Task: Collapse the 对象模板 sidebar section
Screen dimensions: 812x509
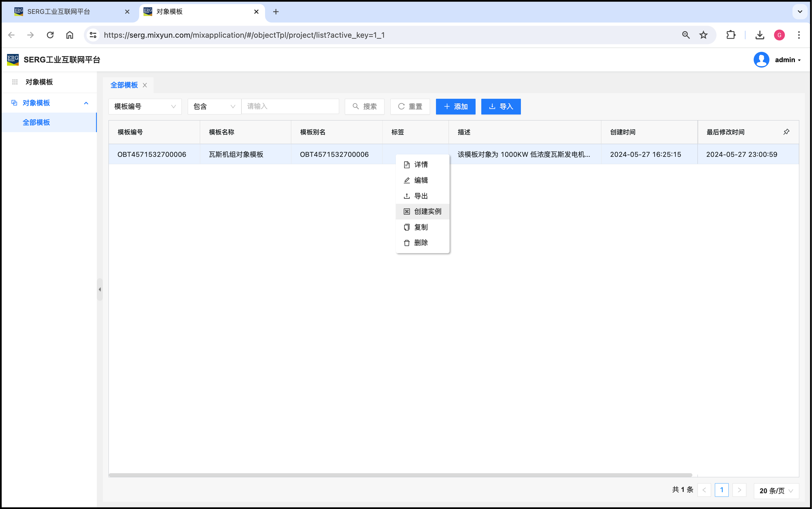Action: click(86, 103)
